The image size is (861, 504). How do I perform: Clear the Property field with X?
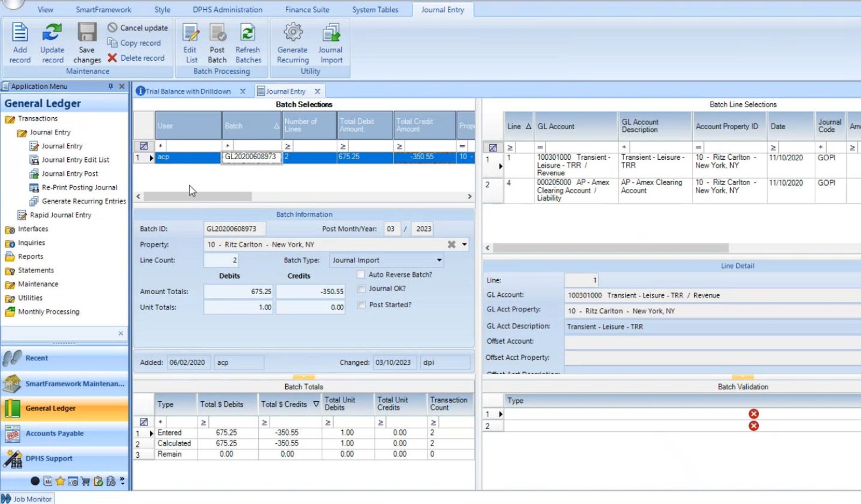pos(451,244)
